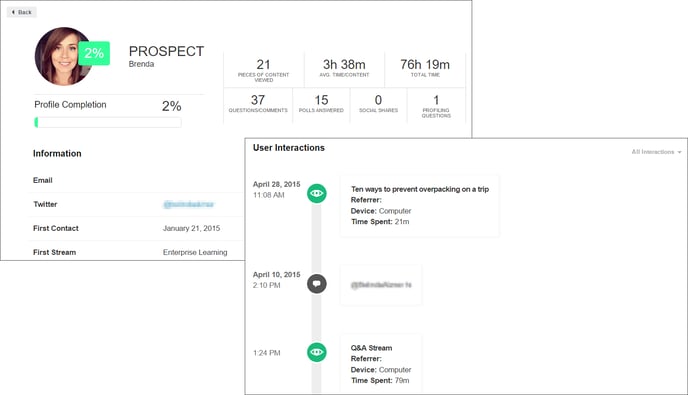The width and height of the screenshot is (688, 395).
Task: Click the All Interactions dropdown arrow
Action: click(x=679, y=152)
